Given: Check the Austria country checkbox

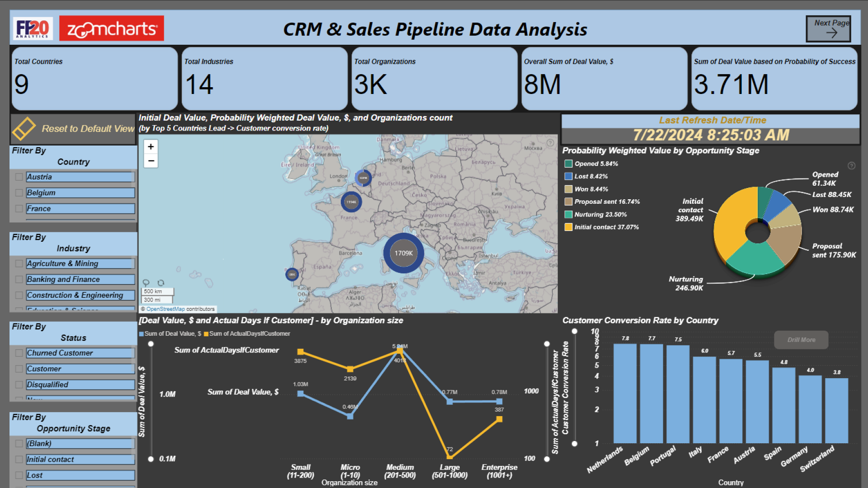Looking at the screenshot, I should [19, 177].
